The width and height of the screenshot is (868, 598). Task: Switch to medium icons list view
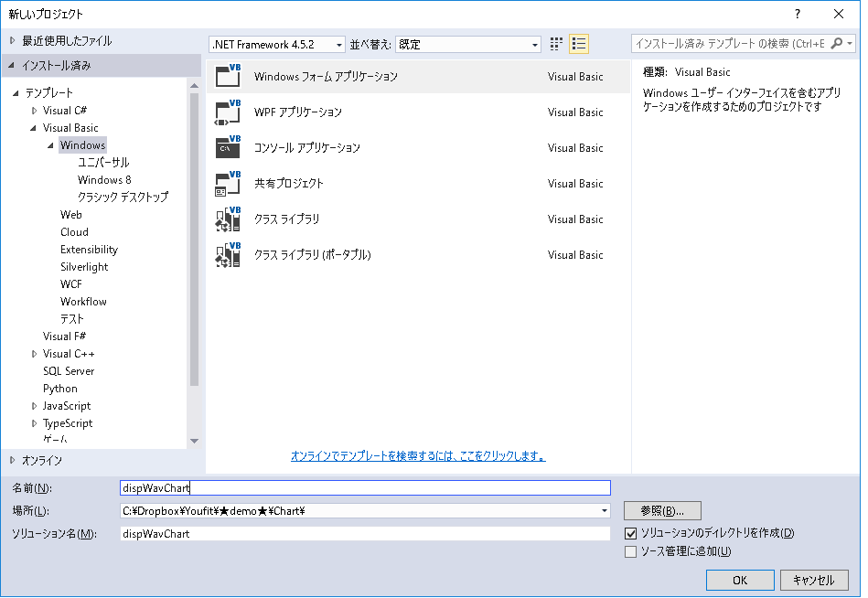578,44
